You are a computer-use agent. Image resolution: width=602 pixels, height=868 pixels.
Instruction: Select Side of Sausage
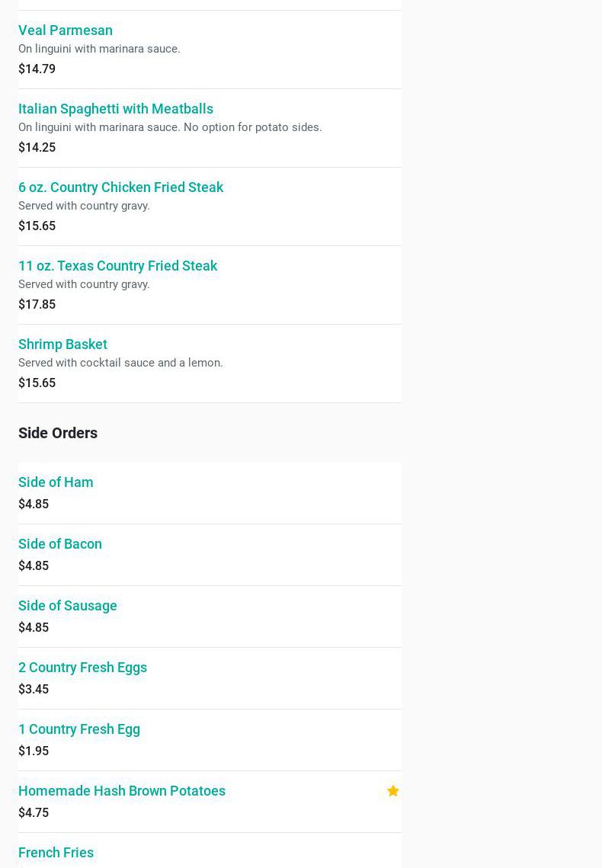tap(68, 606)
